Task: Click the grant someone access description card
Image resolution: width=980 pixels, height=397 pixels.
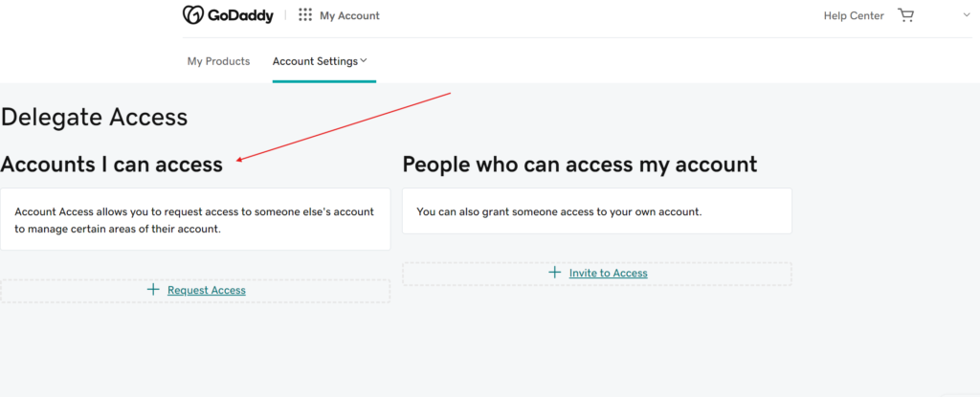Action: click(597, 210)
